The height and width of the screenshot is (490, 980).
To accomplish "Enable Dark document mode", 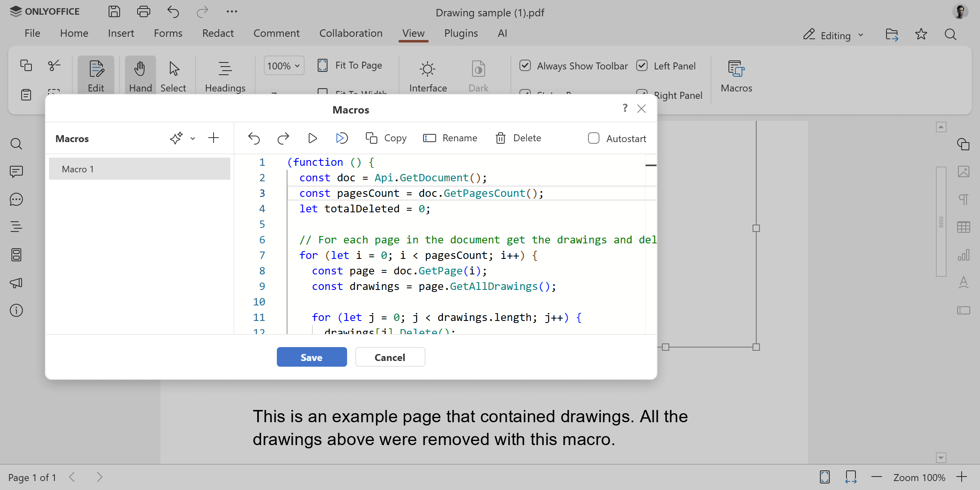I will click(478, 76).
